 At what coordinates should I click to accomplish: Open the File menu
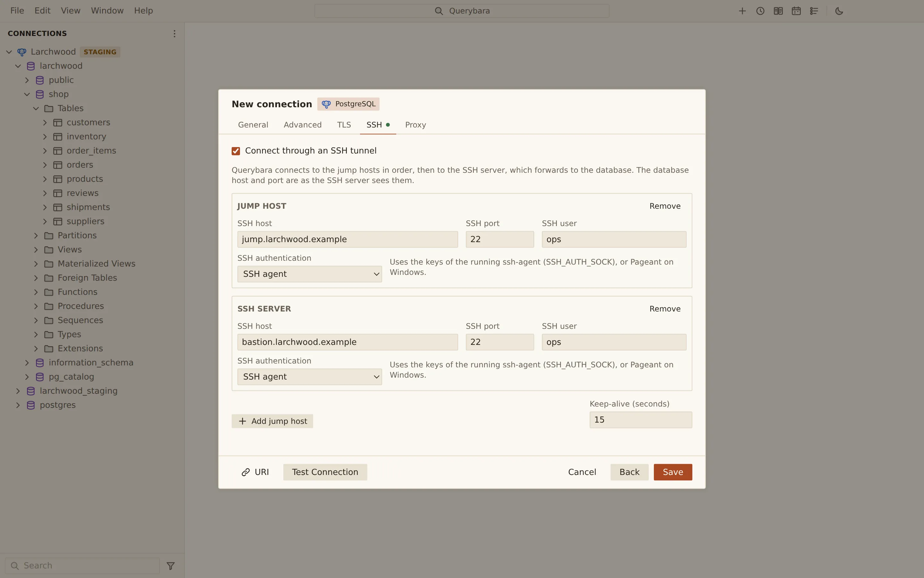pos(17,11)
